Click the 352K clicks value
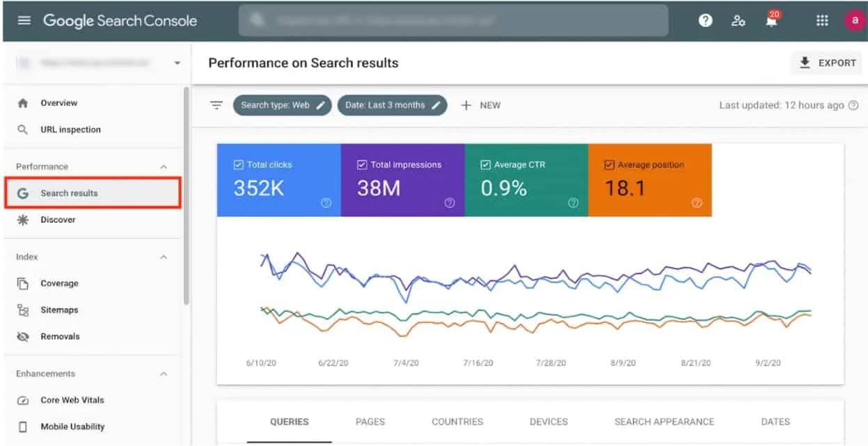The image size is (868, 446). [x=258, y=188]
